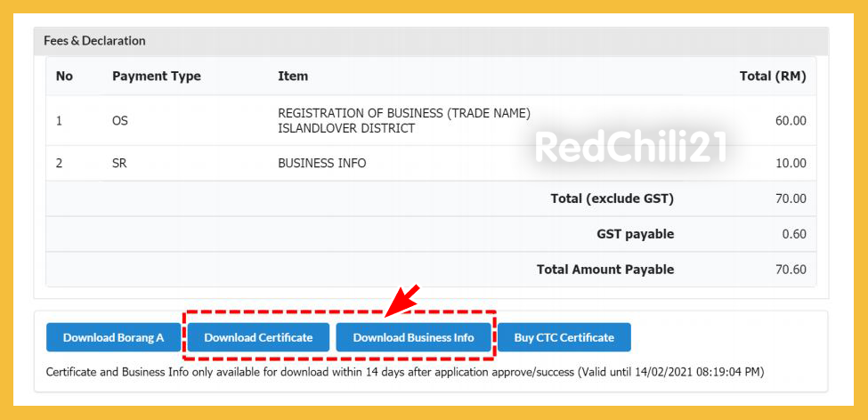The width and height of the screenshot is (868, 420).
Task: Click the 60.00 amount in row one
Action: [791, 121]
